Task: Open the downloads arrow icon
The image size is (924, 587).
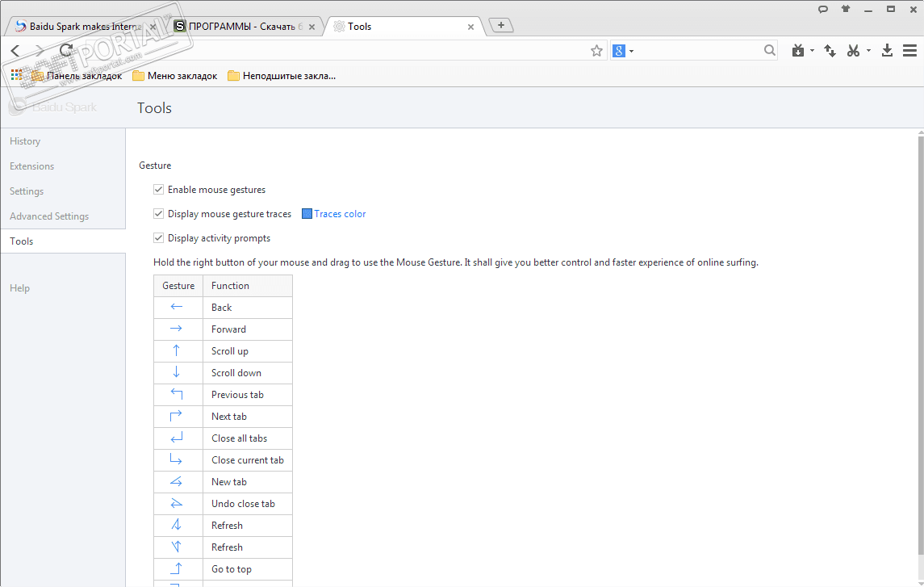Action: pyautogui.click(x=887, y=51)
